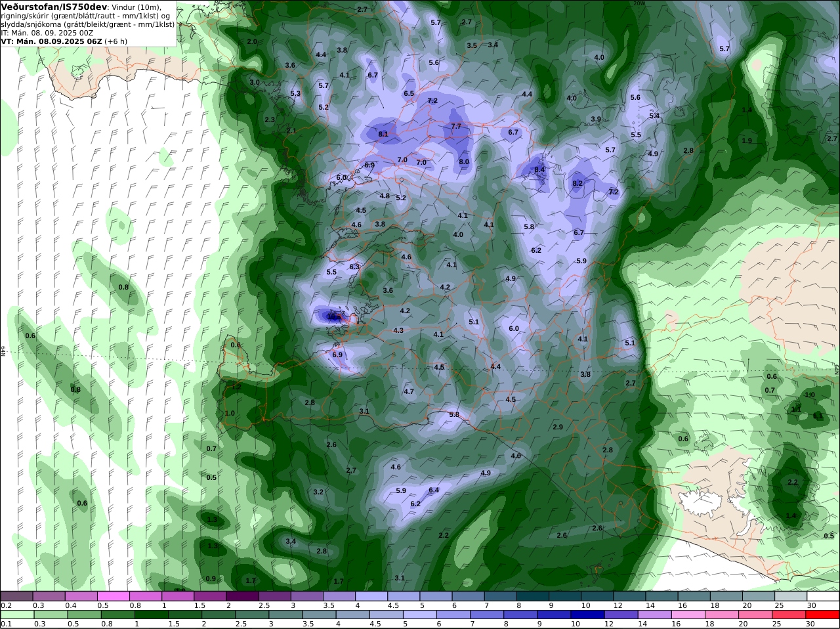
Task: Click the 0.1 label on the bottom legend row
Action: click(x=6, y=624)
